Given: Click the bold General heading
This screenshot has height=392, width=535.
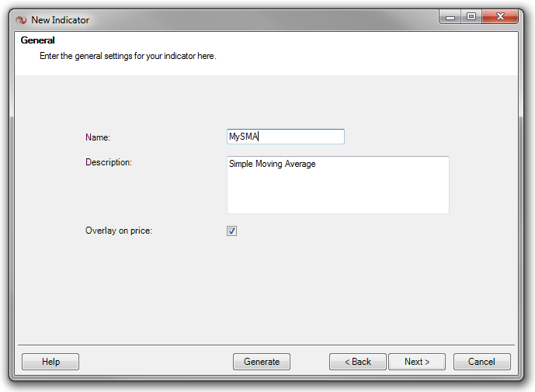Looking at the screenshot, I should tap(37, 40).
